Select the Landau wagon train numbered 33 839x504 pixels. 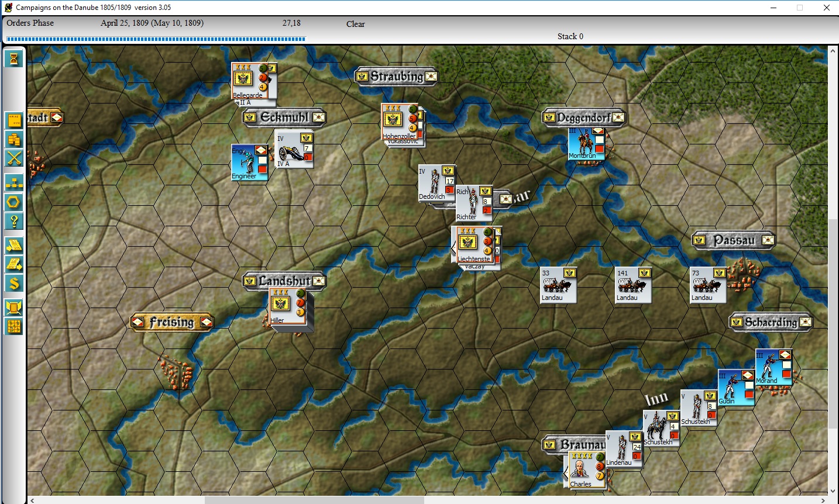coord(559,285)
